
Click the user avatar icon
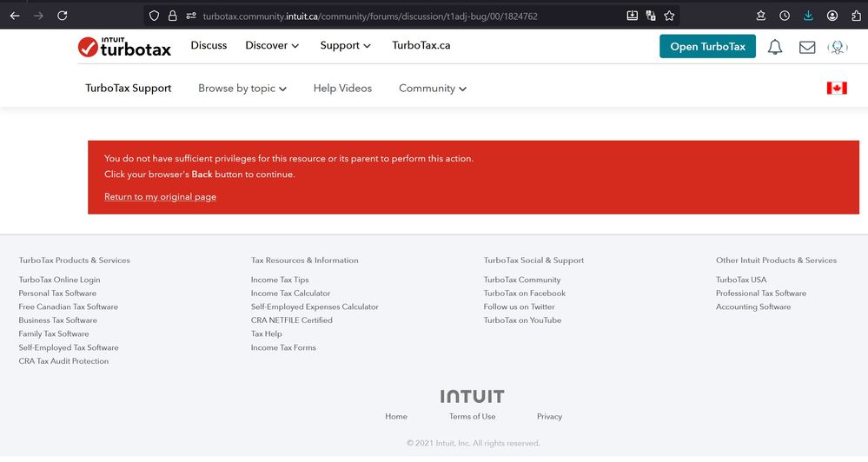(x=838, y=47)
